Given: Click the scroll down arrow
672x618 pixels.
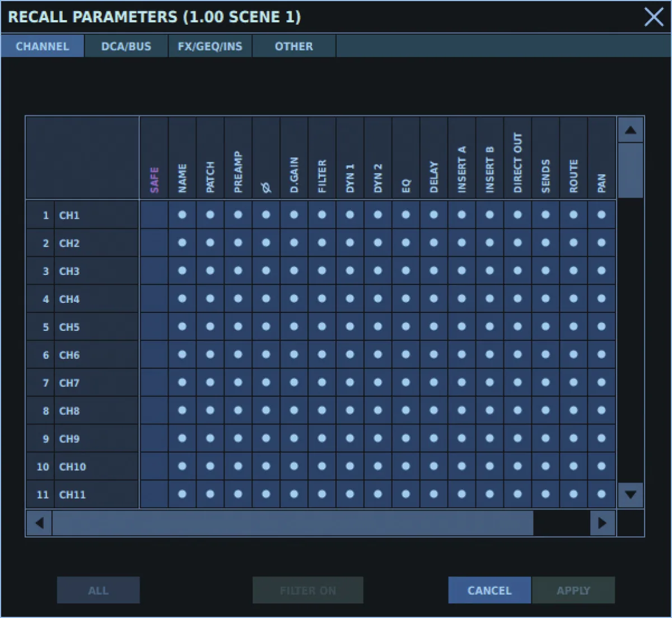Looking at the screenshot, I should coord(630,495).
